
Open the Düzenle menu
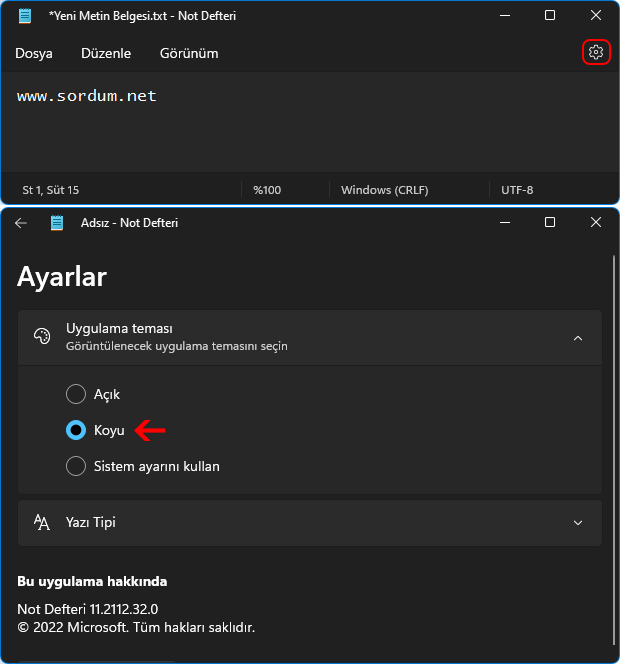pyautogui.click(x=106, y=53)
